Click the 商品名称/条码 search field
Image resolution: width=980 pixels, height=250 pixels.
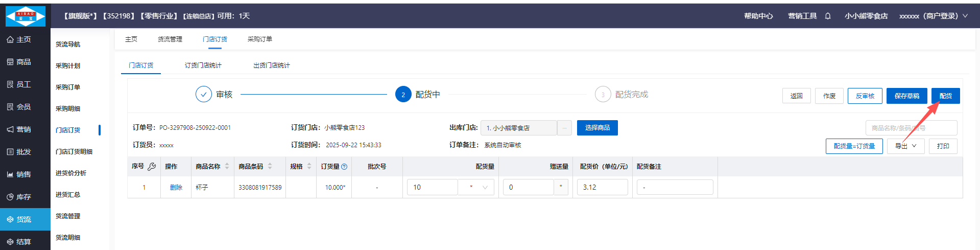tap(911, 128)
